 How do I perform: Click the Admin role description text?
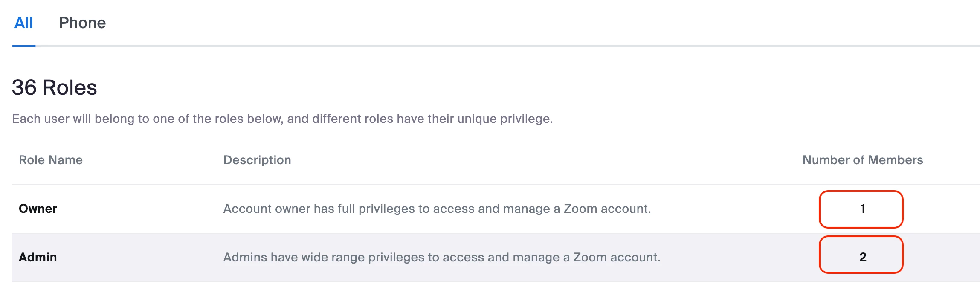pyautogui.click(x=442, y=257)
